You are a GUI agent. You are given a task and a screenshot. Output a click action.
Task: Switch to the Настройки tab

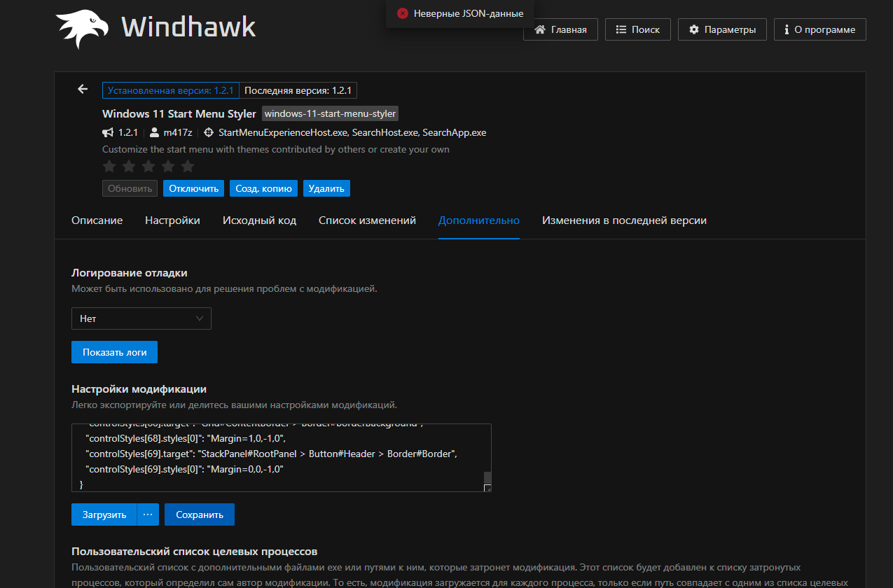click(173, 220)
